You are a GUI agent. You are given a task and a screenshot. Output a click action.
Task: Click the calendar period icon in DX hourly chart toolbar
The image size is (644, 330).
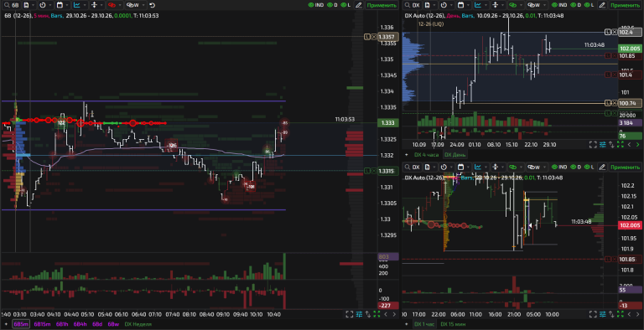[460, 167]
